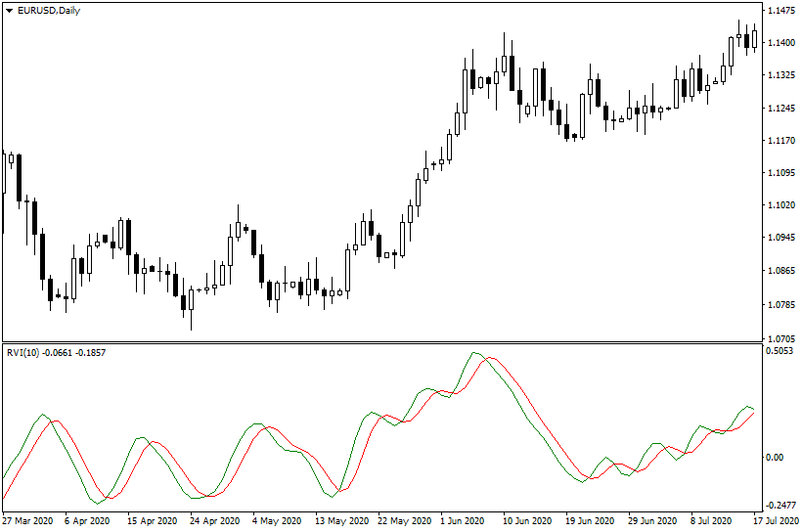Click the 15 Apr 2020 date label
This screenshot has width=802, height=532.
tap(153, 521)
